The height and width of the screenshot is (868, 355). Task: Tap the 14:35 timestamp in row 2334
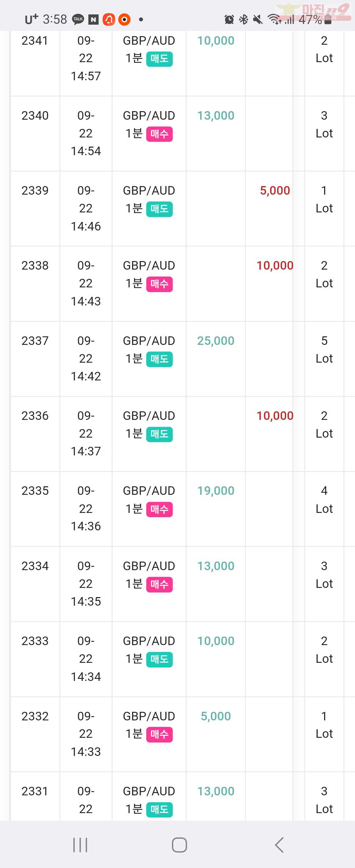86,601
